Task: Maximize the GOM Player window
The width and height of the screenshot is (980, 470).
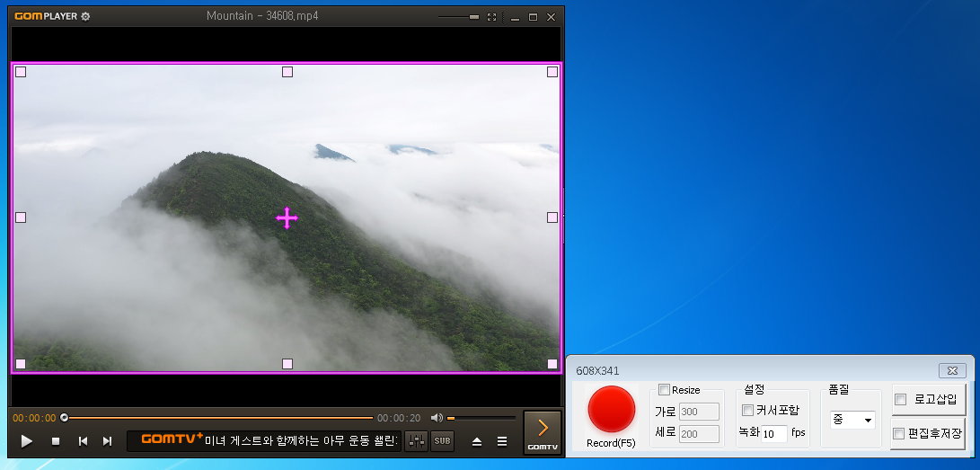Action: [x=534, y=17]
